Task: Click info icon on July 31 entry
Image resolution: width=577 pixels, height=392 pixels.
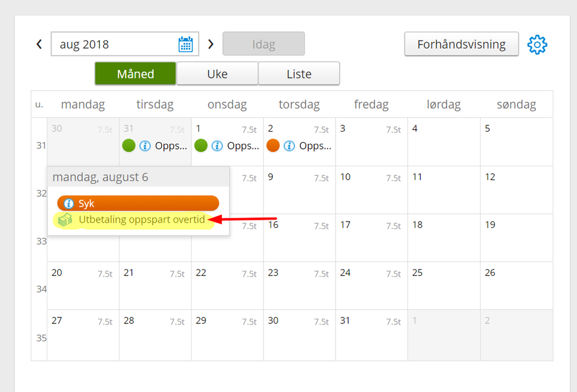Action: coord(145,146)
